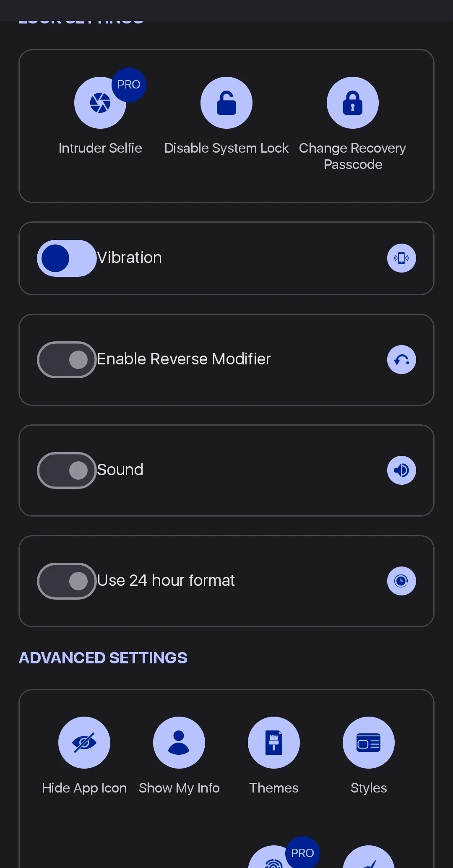Tap the reverse arrow icon beside Reverse Modifier
Image resolution: width=453 pixels, height=868 pixels.
click(401, 359)
